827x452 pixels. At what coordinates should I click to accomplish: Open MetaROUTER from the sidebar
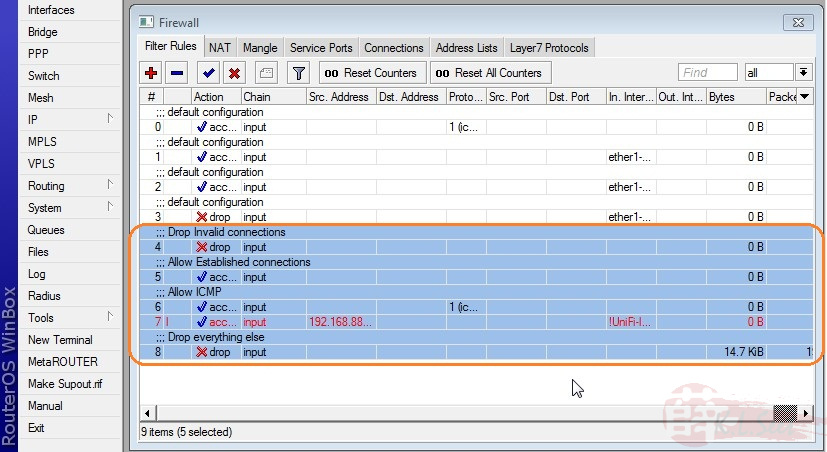[70, 362]
